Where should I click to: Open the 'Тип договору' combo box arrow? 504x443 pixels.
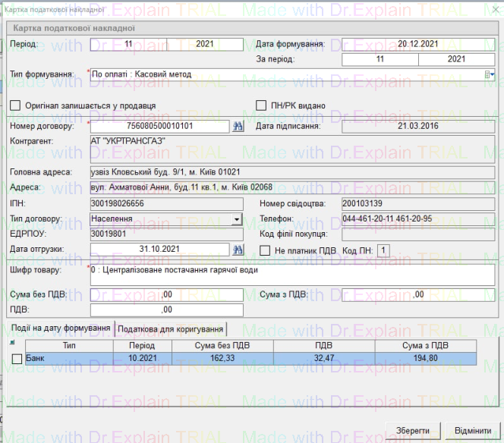(236, 219)
